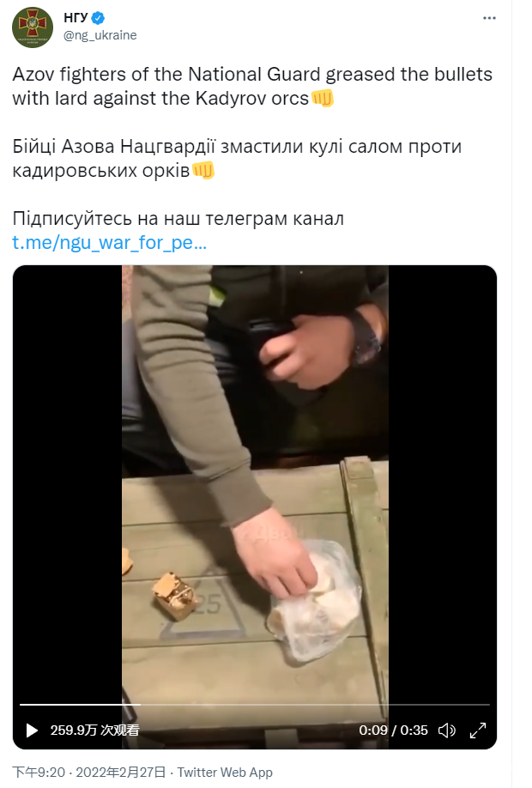Screen dimensions: 532x788
Task: Open the t.me/ngu_war_for_pe… Telegram link
Action: [x=110, y=243]
